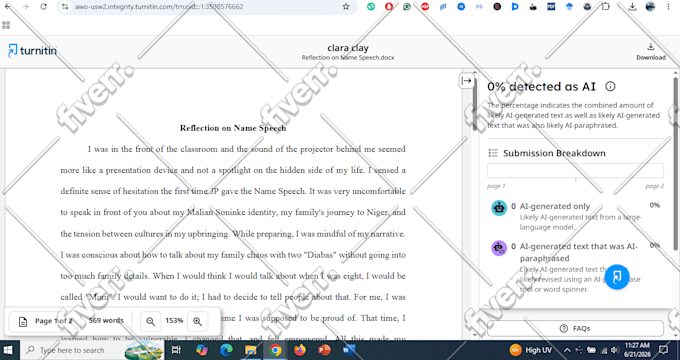Viewport: 680px width, 360px height.
Task: Click the page document icon in toolbar
Action: (x=23, y=321)
